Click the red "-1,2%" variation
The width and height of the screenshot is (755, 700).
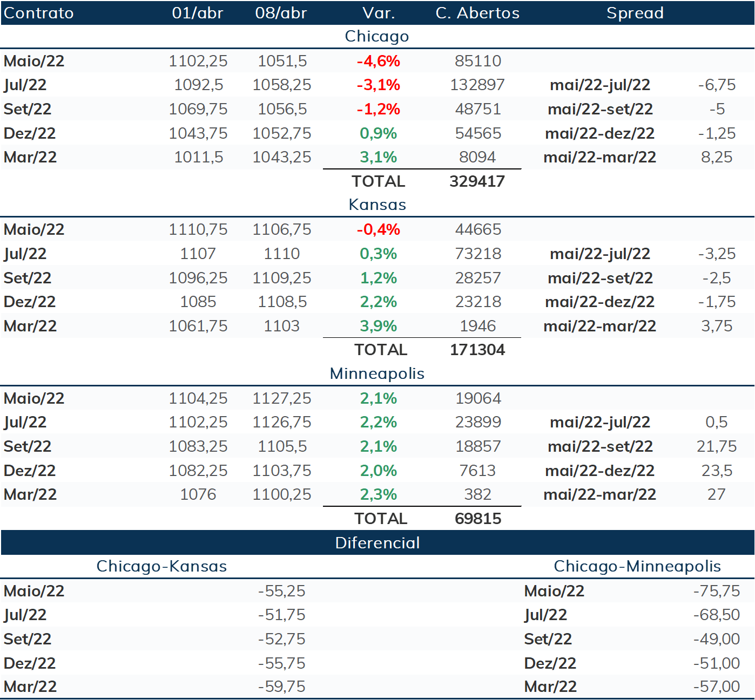click(379, 109)
